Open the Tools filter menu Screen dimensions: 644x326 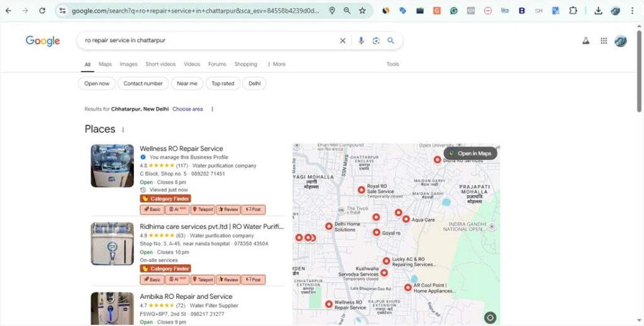tap(392, 64)
